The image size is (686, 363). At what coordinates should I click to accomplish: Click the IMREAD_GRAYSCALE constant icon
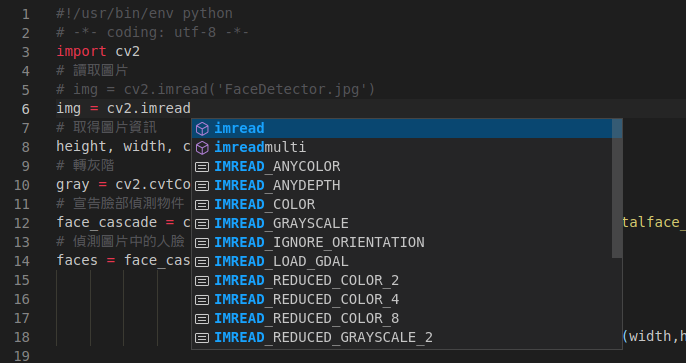(202, 224)
